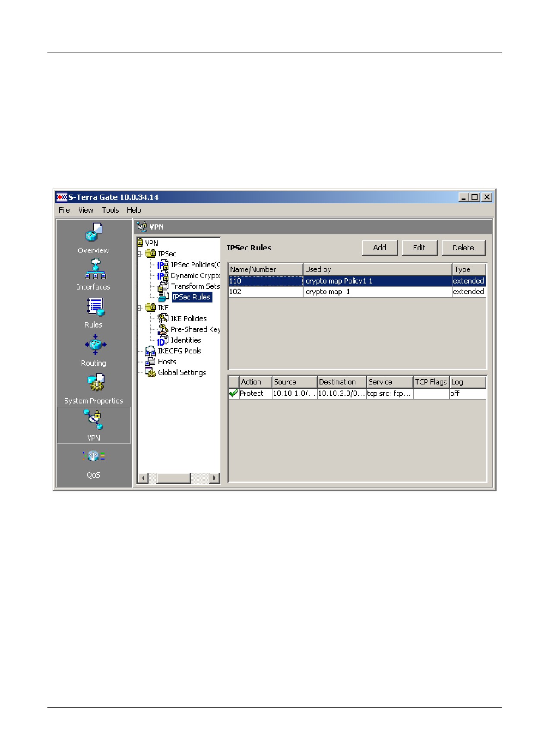Image resolution: width=535 pixels, height=756 pixels.
Task: Open the Overview section icon
Action: click(x=93, y=232)
